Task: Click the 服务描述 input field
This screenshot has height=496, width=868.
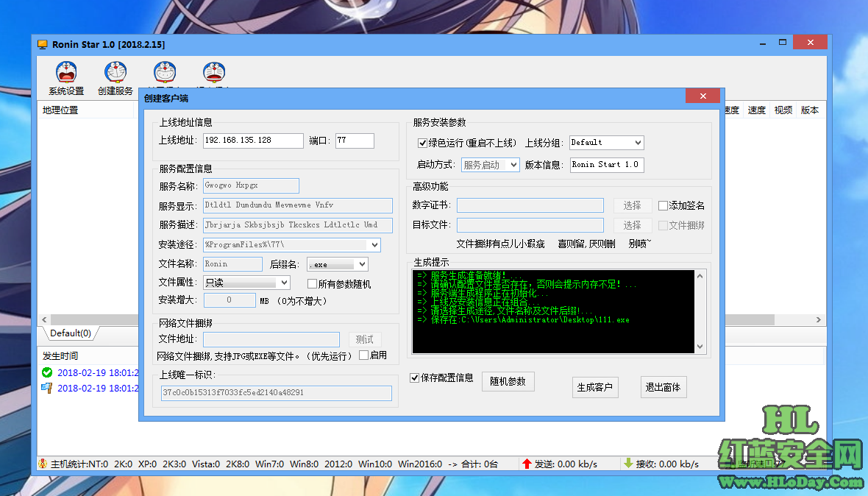Action: pyautogui.click(x=298, y=225)
